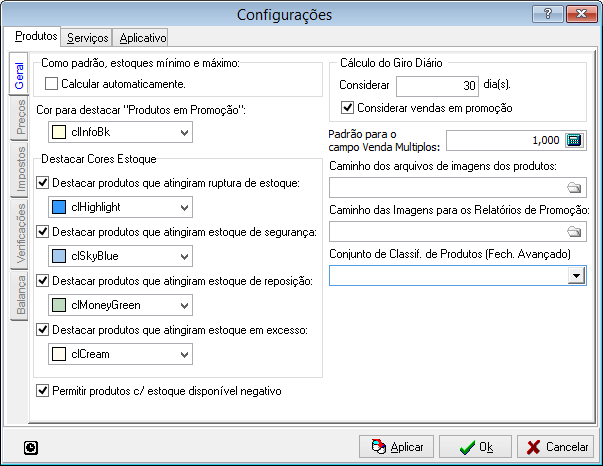Browse folder for promotion report images

tap(574, 231)
